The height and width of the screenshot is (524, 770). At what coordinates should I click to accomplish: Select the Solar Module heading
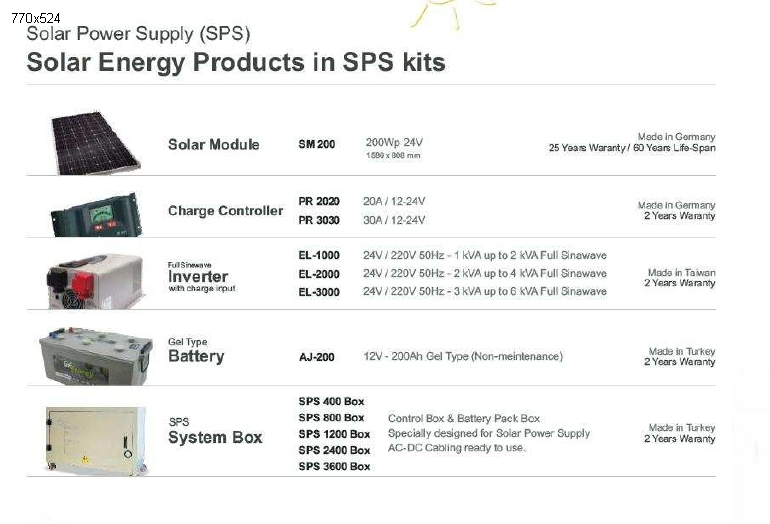214,144
